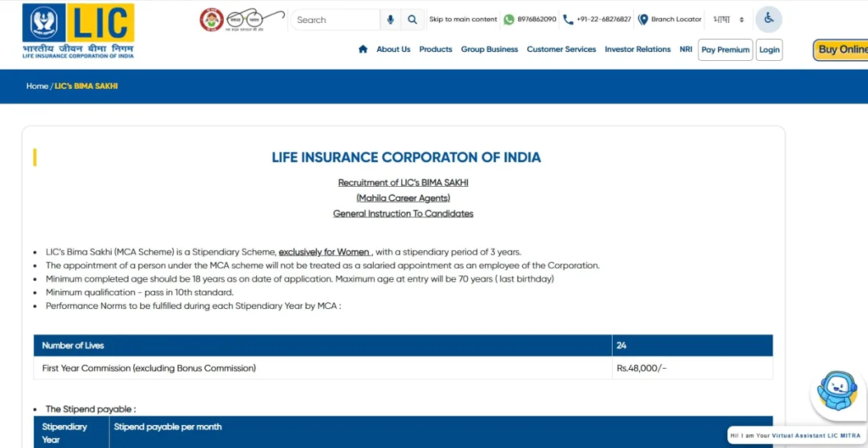868x448 pixels.
Task: Click the Branch Locator pin icon
Action: (643, 20)
